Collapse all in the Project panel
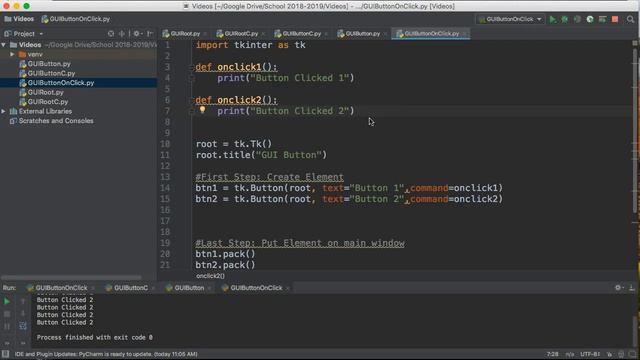Screen dimensions: 640x360 122,33
